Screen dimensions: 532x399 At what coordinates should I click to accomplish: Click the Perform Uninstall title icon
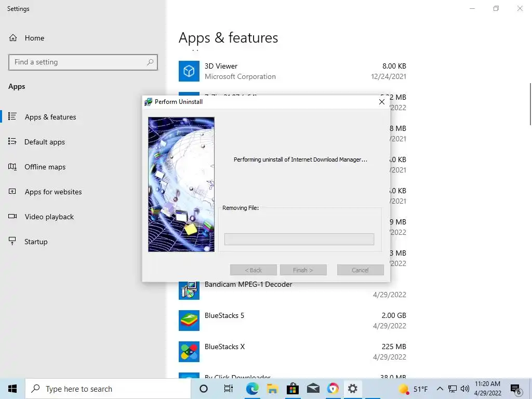click(x=148, y=102)
